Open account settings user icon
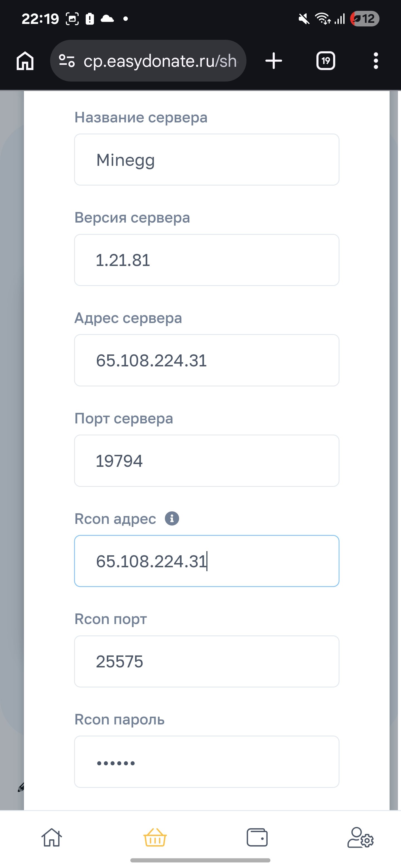The height and width of the screenshot is (868, 401). tap(360, 837)
